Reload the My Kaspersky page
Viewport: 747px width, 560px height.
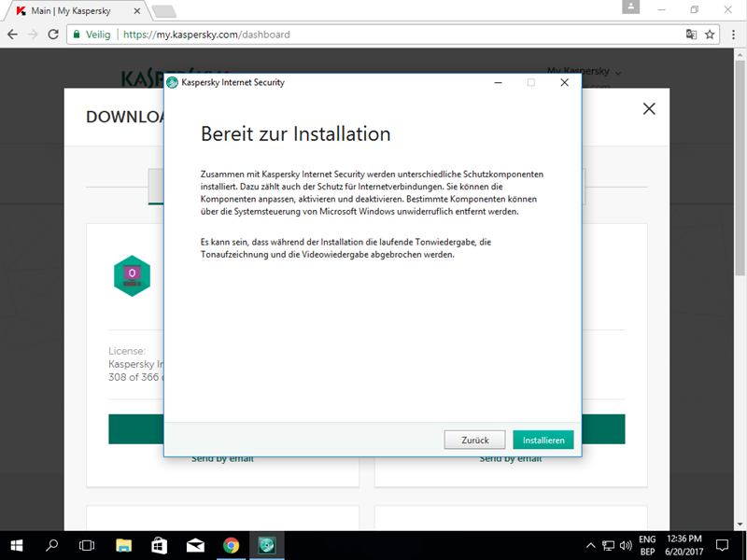point(52,35)
